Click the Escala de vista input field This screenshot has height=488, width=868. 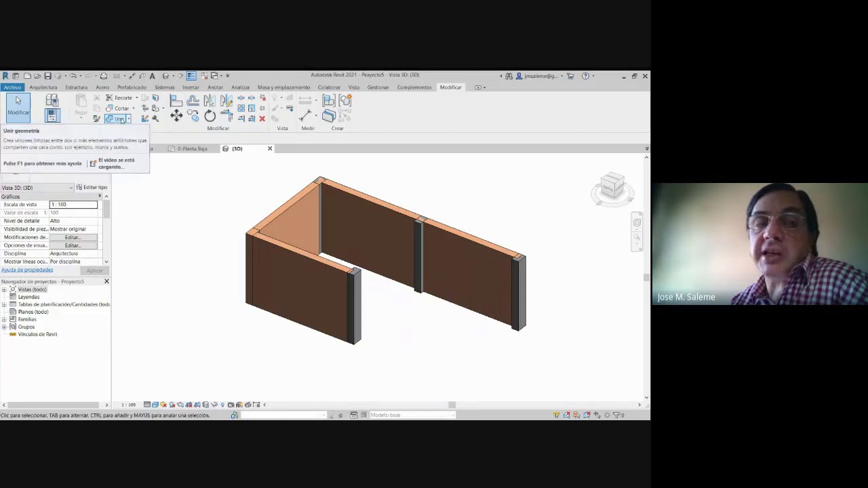[73, 205]
